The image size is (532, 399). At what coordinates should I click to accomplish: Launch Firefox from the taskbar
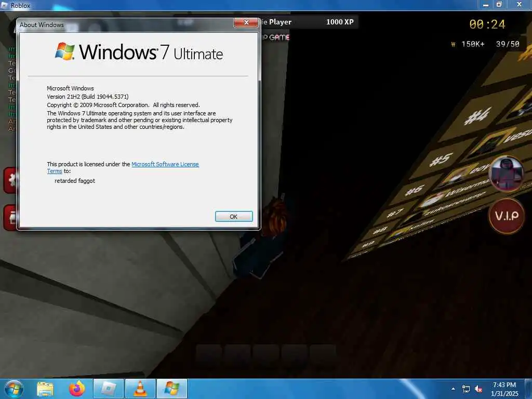point(77,389)
